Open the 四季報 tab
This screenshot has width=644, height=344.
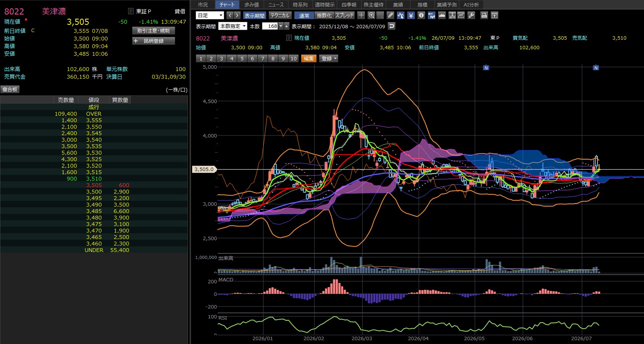(x=349, y=5)
